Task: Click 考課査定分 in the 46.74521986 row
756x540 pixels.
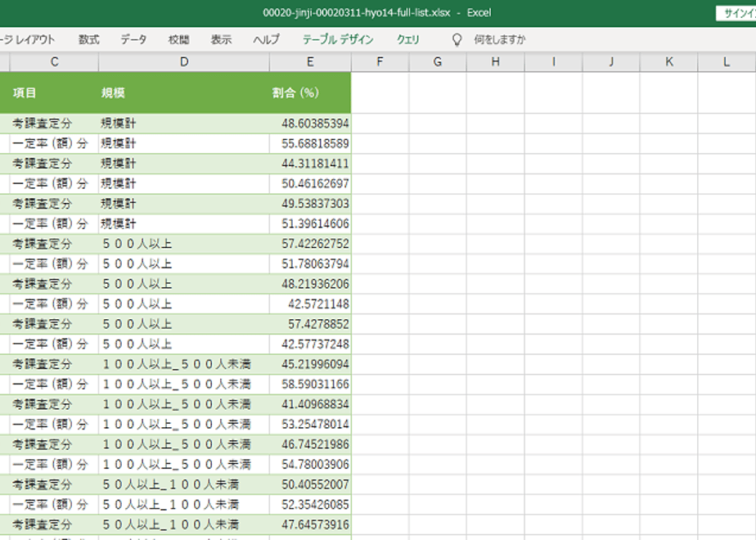Action: [x=42, y=444]
